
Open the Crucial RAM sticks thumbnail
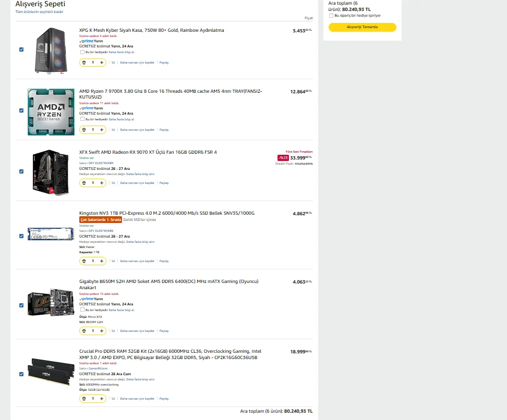(x=51, y=372)
